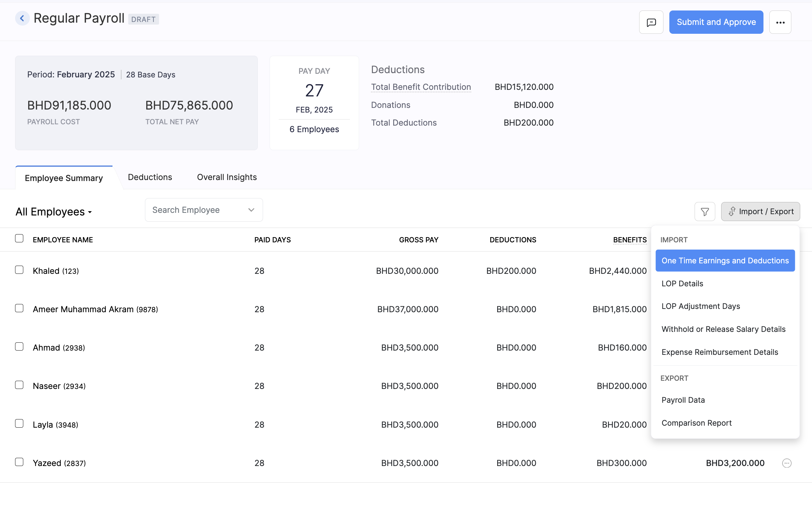Viewport: 812px width, 507px height.
Task: Check the checkbox for Khaled
Action: click(x=19, y=270)
